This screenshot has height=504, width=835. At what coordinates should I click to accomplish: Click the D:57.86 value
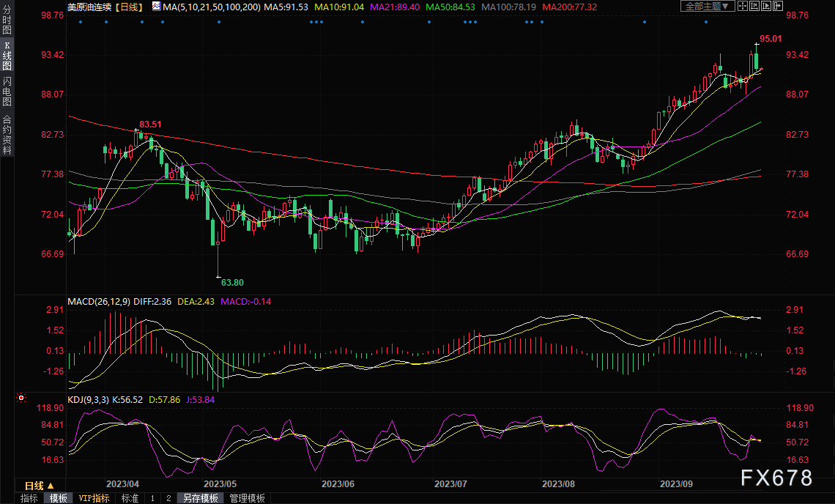coord(165,399)
